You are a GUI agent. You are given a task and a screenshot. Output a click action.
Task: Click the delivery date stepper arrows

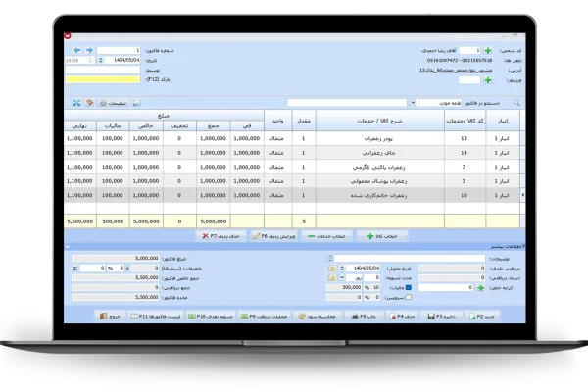tap(342, 268)
